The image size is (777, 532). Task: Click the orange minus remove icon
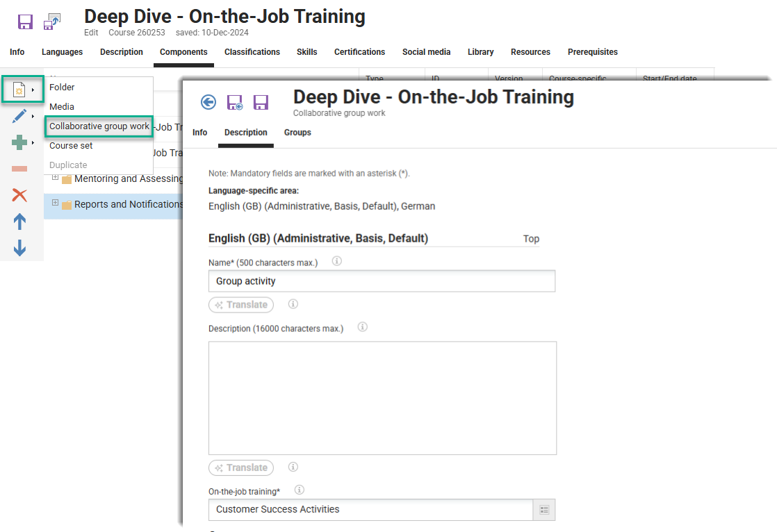pos(19,167)
